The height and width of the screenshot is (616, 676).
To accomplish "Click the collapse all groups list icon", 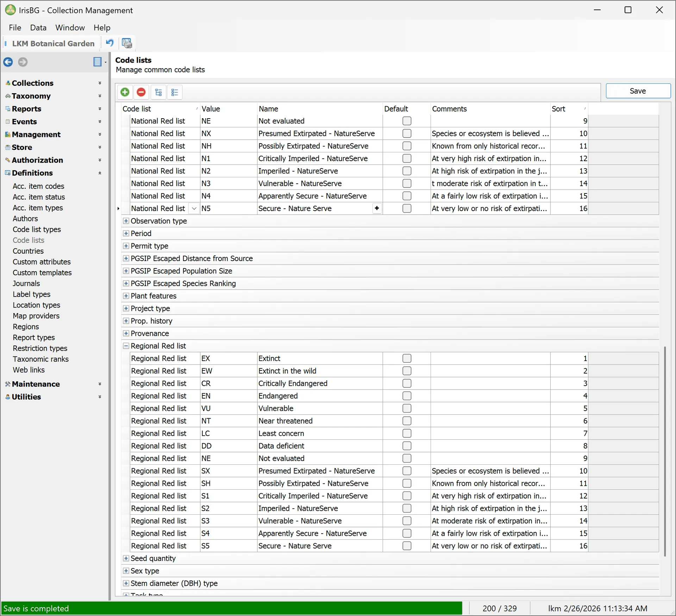I will (x=175, y=92).
